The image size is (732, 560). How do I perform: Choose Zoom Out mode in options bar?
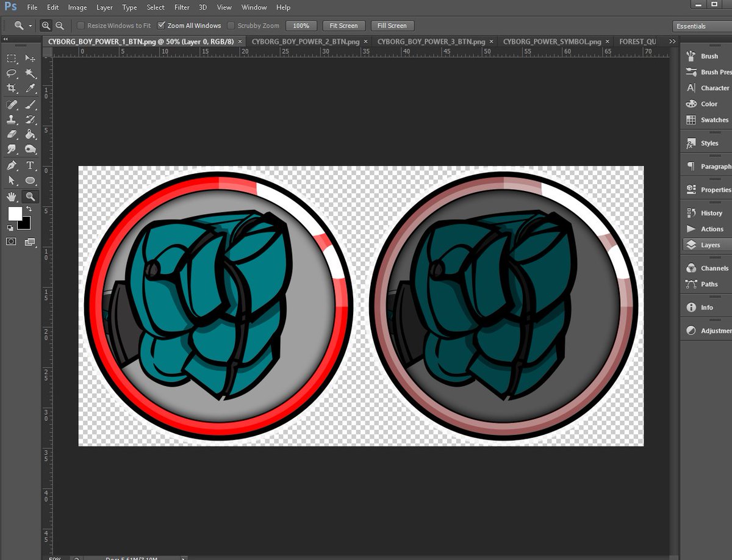point(60,26)
